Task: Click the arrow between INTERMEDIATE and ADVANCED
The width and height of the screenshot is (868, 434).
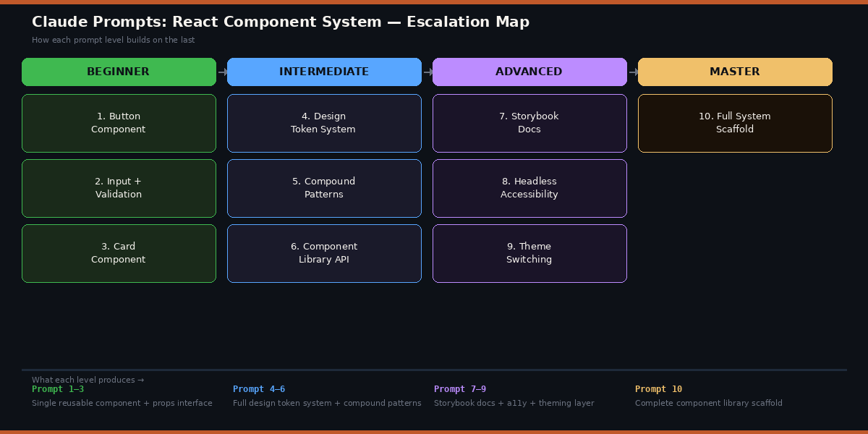Action: (427, 72)
